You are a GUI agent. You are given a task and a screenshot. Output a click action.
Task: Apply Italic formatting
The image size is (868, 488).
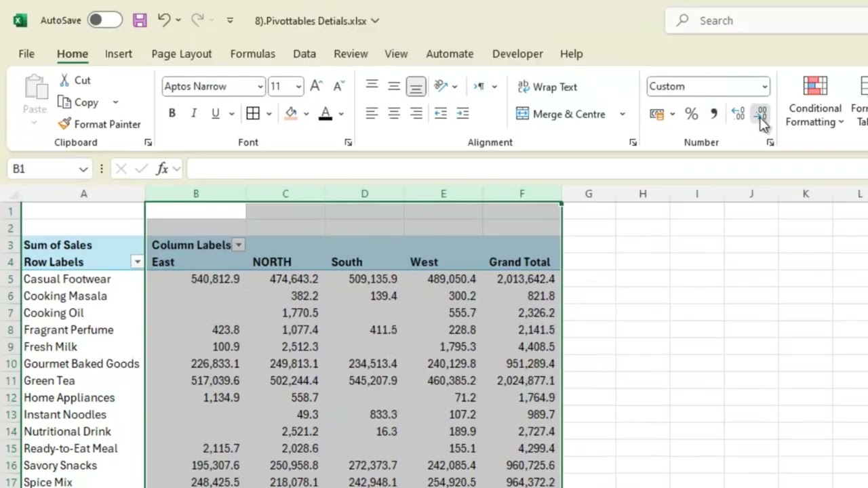pyautogui.click(x=193, y=114)
